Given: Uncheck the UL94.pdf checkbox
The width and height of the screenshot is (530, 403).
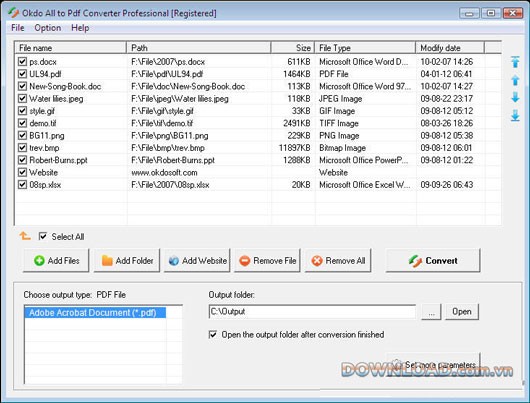Looking at the screenshot, I should tap(22, 74).
